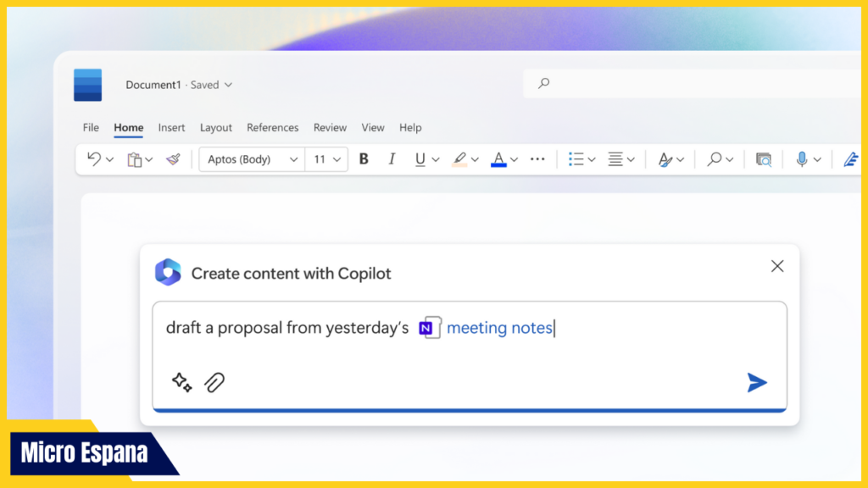
Task: Click the Copilot icon in the dialog
Action: 169,273
